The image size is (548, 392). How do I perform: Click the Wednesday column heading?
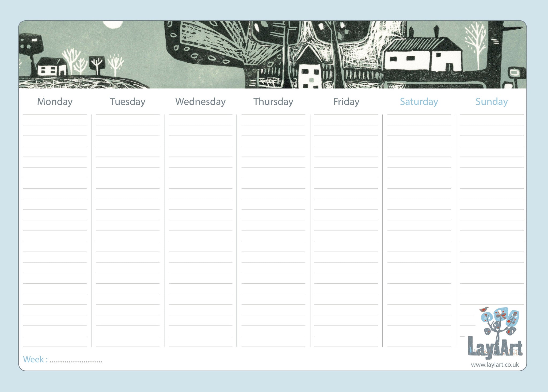click(200, 102)
